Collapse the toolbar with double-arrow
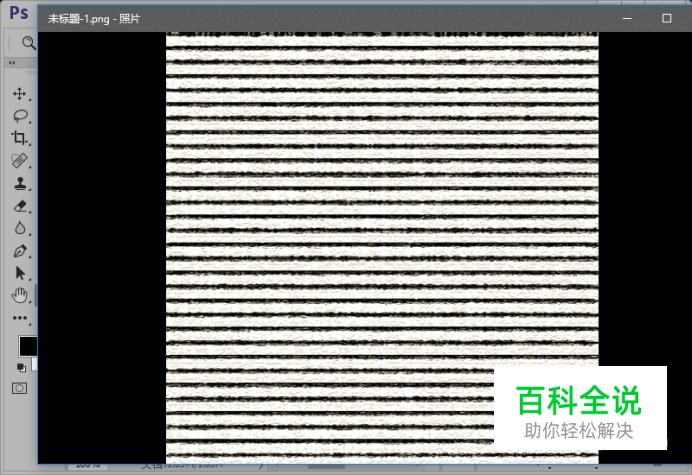 [x=12, y=63]
